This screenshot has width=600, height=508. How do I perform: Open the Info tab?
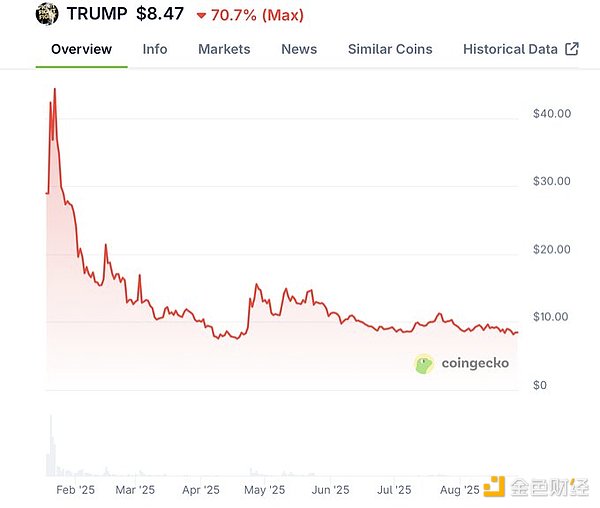155,49
